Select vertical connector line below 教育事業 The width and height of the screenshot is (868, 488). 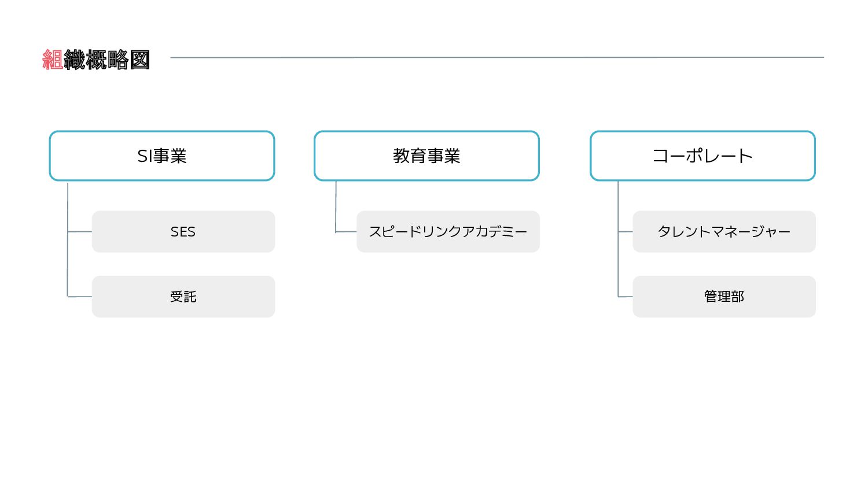(336, 206)
